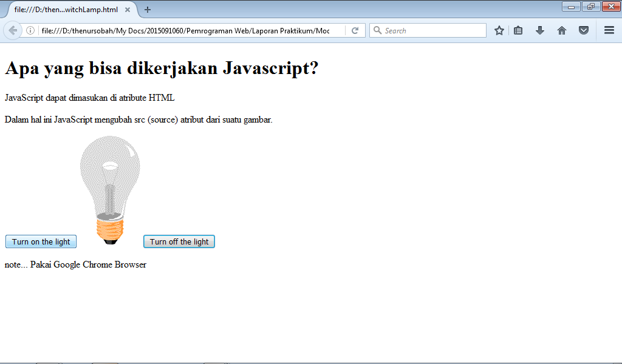Open the Downloads panel icon
Image resolution: width=622 pixels, height=364 pixels.
pyautogui.click(x=540, y=30)
